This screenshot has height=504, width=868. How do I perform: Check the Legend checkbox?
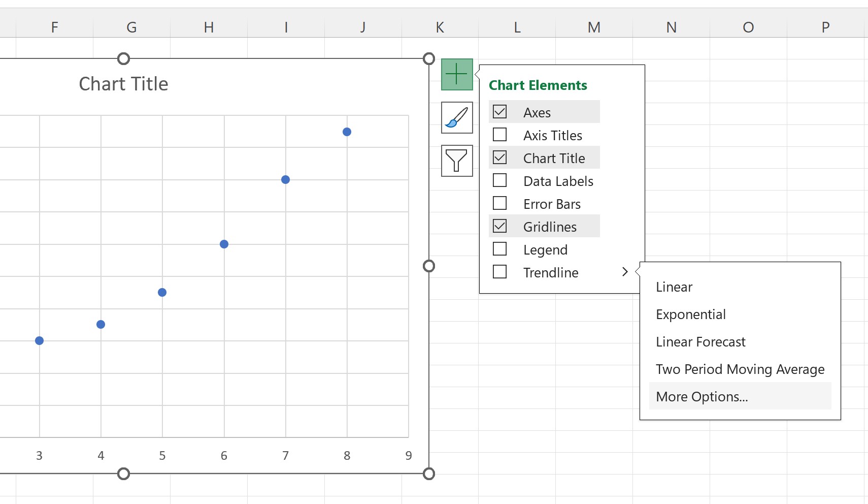click(x=500, y=249)
